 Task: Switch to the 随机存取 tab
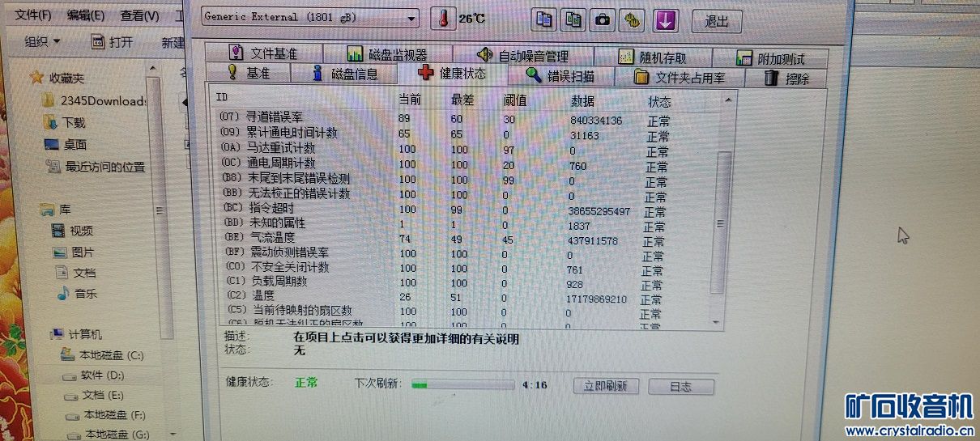click(653, 57)
